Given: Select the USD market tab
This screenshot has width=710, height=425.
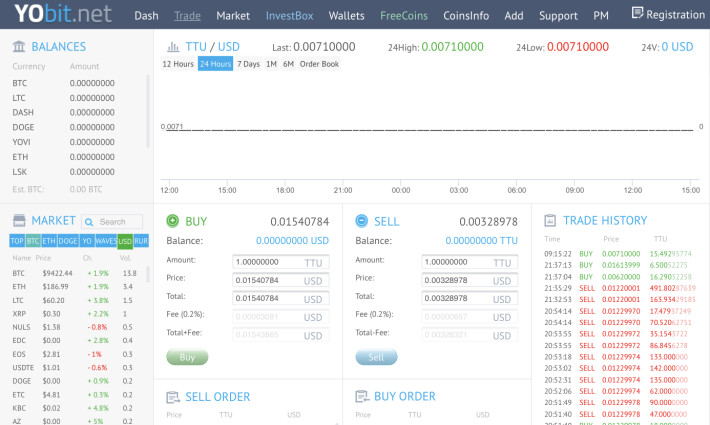Looking at the screenshot, I should pos(125,241).
